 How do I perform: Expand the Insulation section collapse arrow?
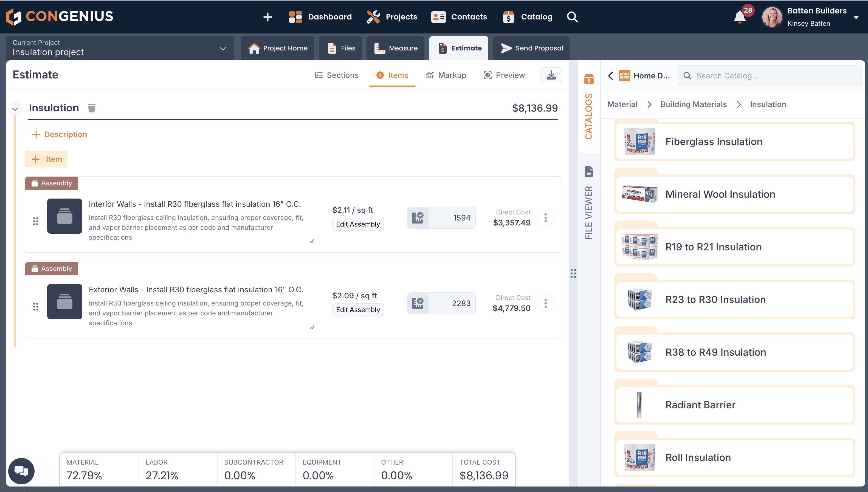click(14, 108)
